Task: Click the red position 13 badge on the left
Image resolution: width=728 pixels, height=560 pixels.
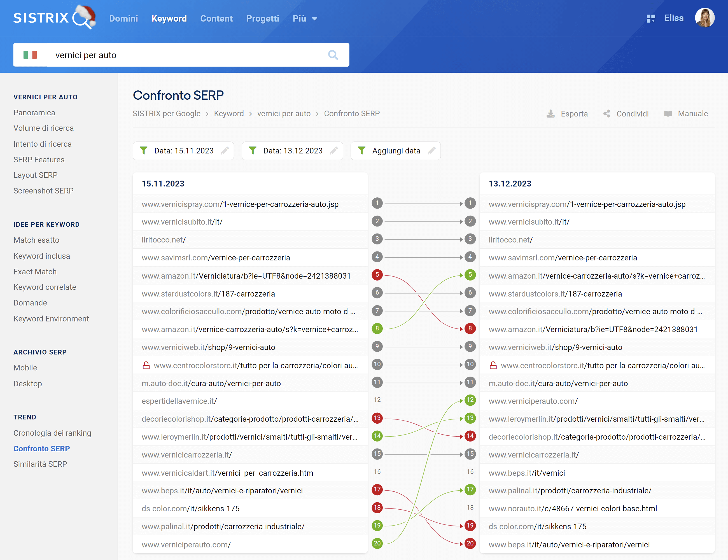Action: pos(377,418)
